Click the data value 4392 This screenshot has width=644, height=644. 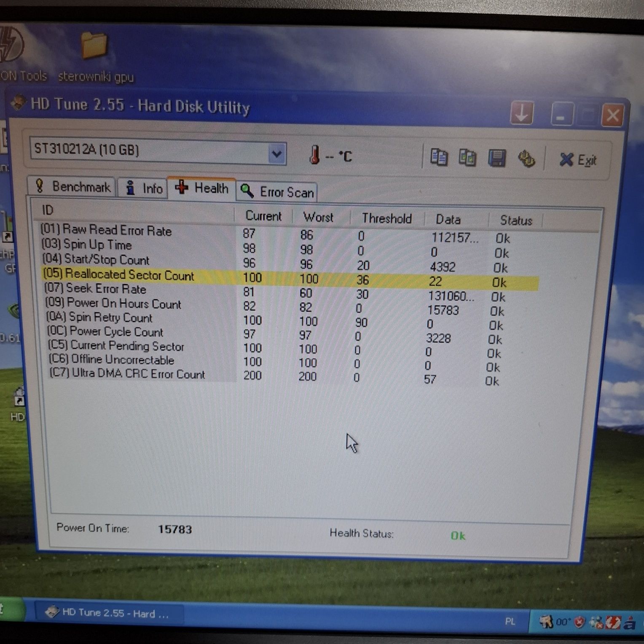(x=443, y=267)
